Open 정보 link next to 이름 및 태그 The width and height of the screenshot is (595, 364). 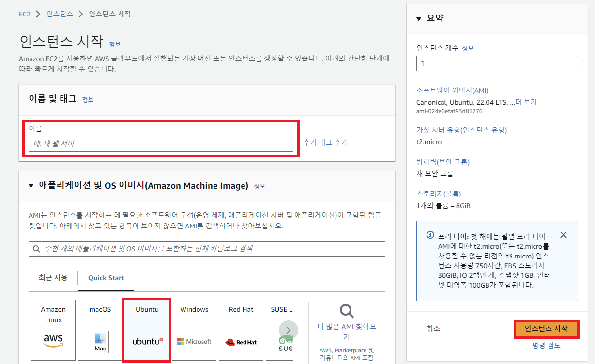pyautogui.click(x=88, y=99)
